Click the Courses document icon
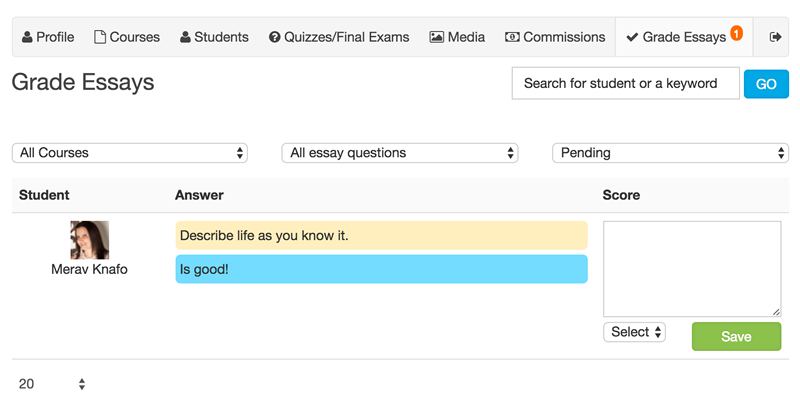 coord(100,37)
